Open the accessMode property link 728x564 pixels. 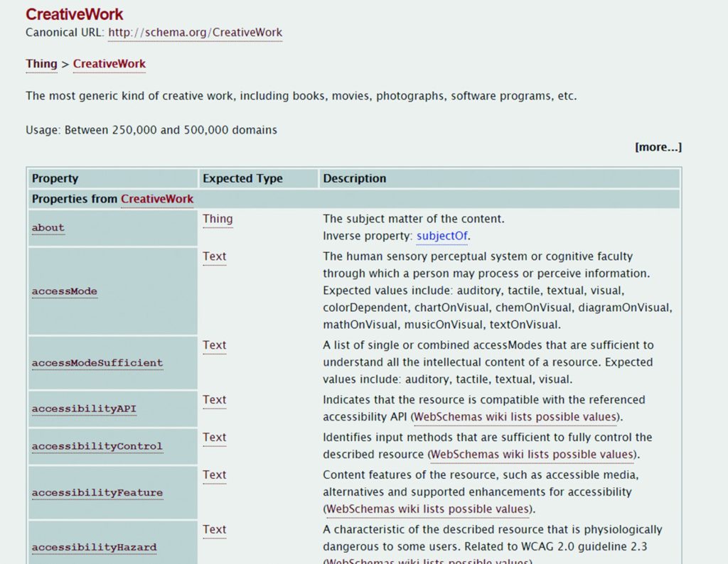(x=65, y=291)
